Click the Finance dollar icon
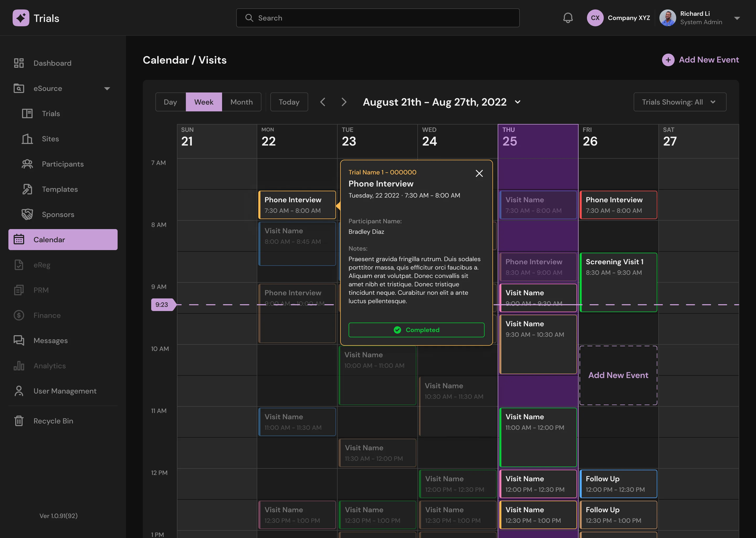 pyautogui.click(x=19, y=315)
